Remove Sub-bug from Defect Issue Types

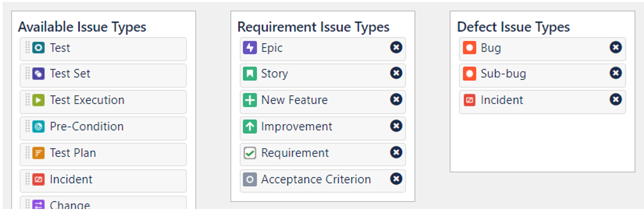click(x=616, y=73)
